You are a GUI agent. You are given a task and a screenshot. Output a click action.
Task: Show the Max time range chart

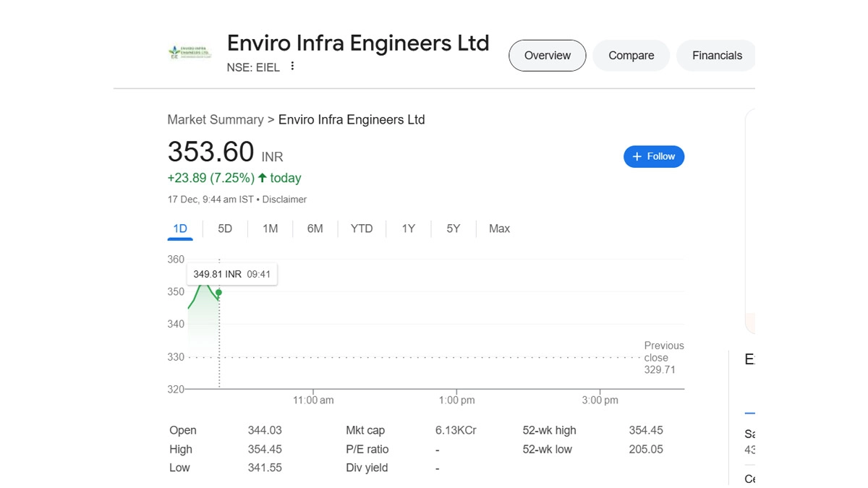click(499, 229)
